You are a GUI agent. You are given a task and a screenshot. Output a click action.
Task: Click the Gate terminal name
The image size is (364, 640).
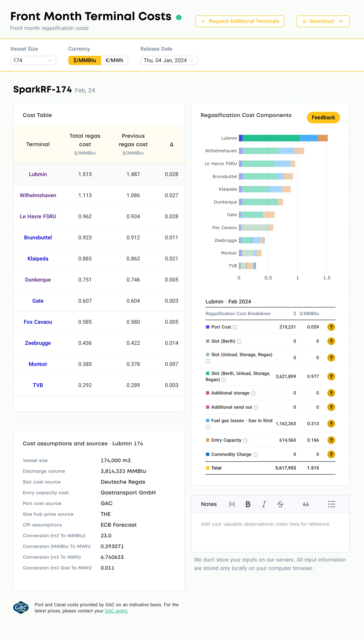[x=38, y=301]
